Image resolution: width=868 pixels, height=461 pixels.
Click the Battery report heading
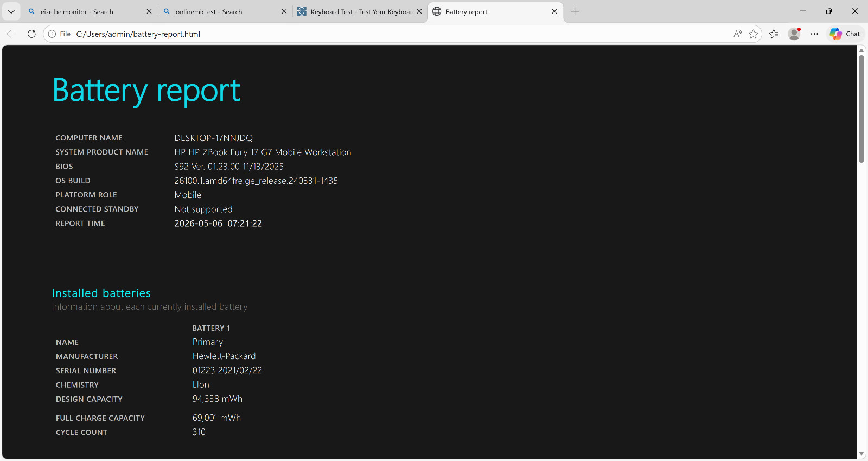pyautogui.click(x=146, y=91)
